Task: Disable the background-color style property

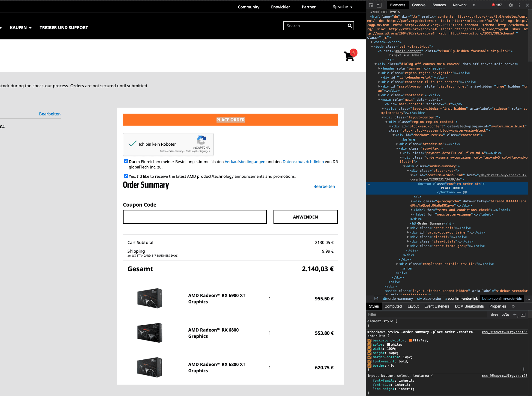Action: click(369, 341)
